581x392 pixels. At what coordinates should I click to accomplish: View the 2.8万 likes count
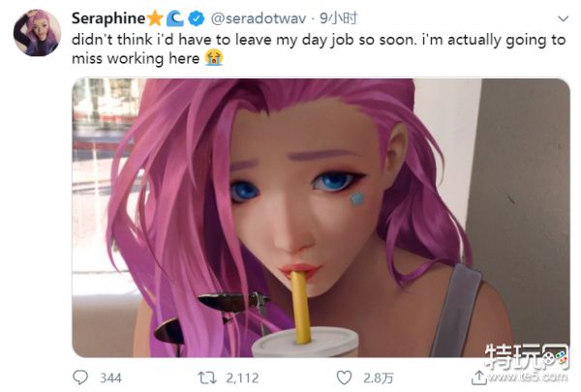[x=379, y=377]
